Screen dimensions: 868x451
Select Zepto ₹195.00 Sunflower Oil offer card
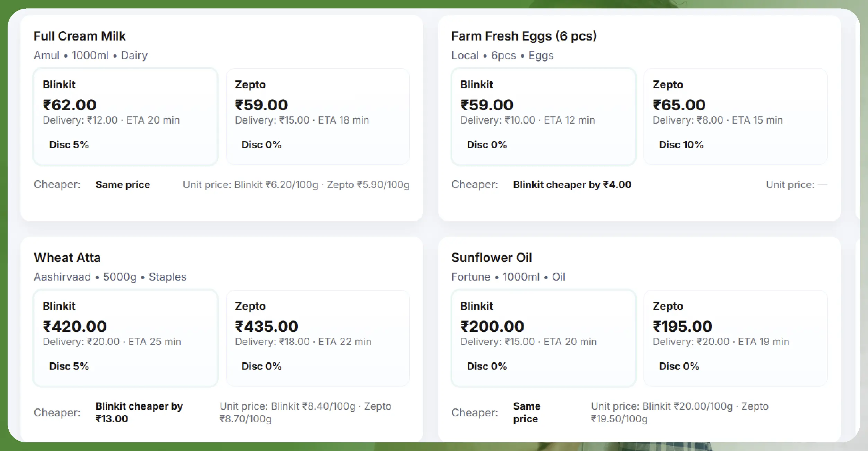click(x=735, y=338)
